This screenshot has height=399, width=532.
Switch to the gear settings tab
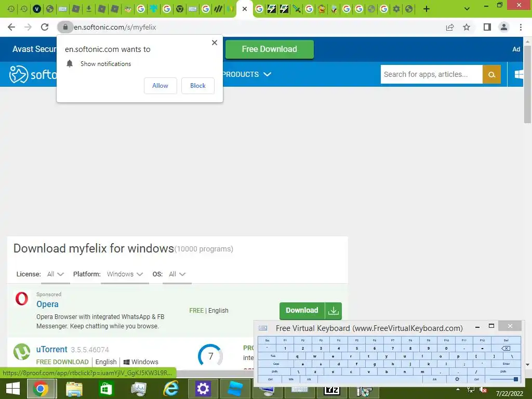coord(396,9)
